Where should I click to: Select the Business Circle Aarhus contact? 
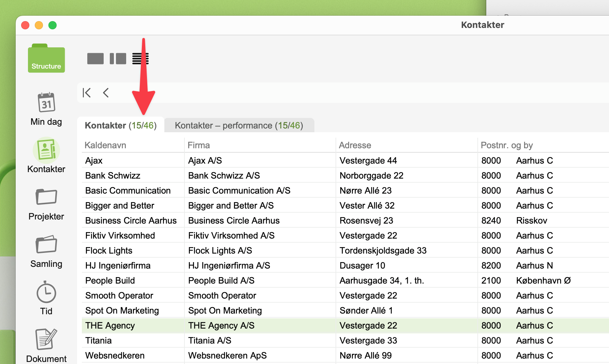click(x=131, y=221)
